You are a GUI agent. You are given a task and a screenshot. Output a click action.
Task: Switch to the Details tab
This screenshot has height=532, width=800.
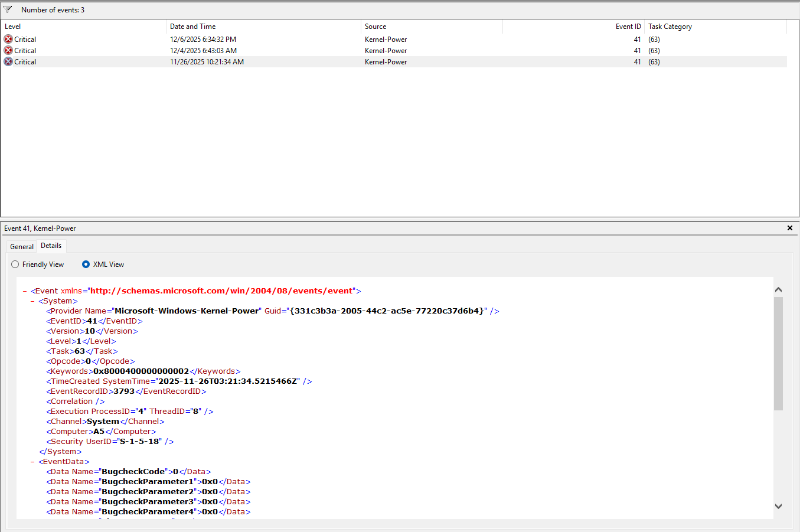51,246
